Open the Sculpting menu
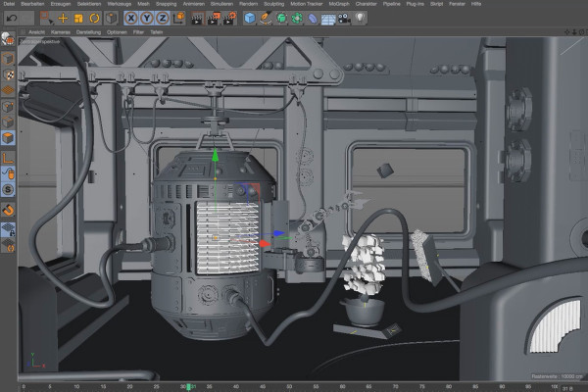This screenshot has height=392, width=588. (273, 4)
